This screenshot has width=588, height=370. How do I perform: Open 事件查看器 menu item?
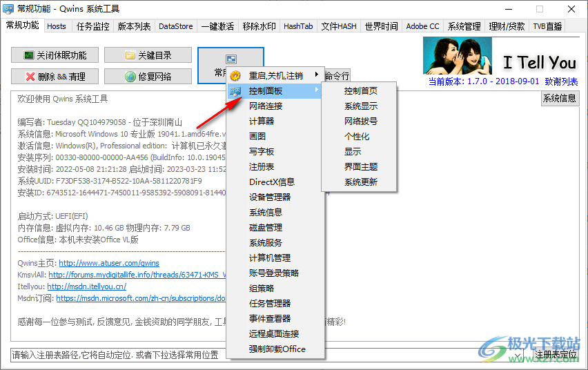(275, 319)
